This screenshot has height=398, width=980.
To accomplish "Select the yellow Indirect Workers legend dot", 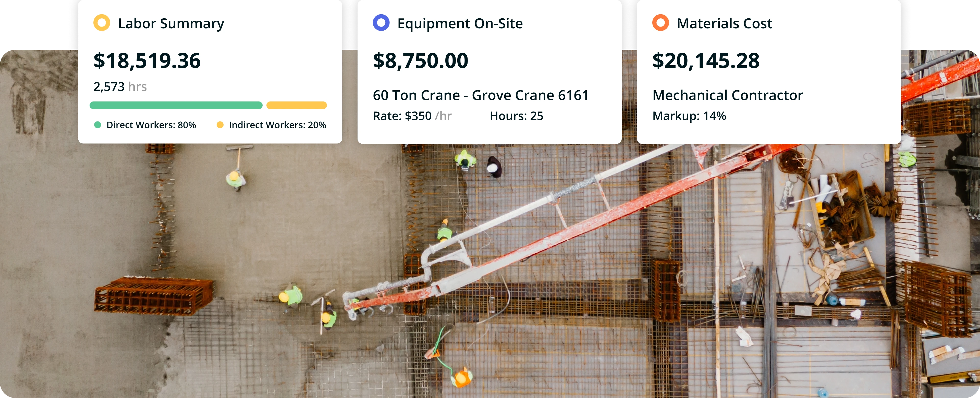I will coord(220,125).
